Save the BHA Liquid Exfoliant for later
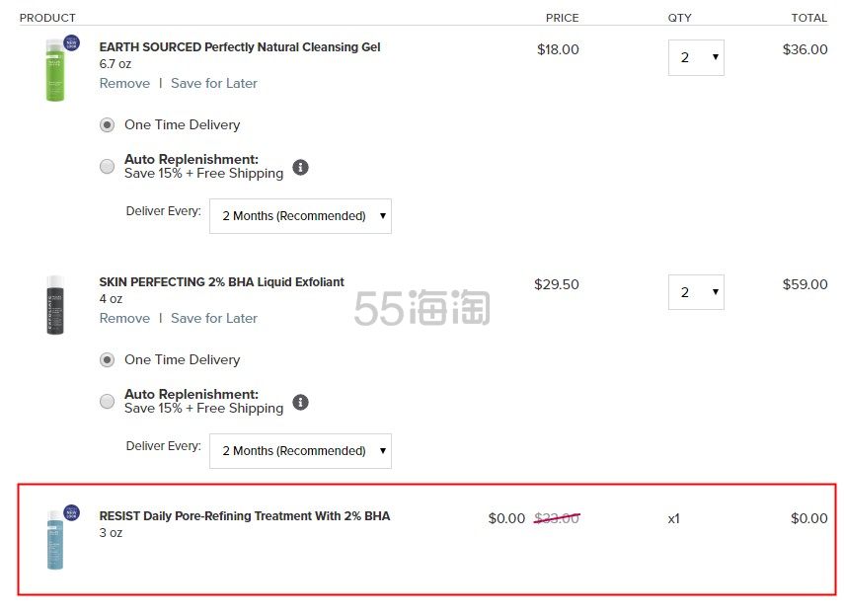Viewport: 844px width, 616px height. pyautogui.click(x=214, y=318)
